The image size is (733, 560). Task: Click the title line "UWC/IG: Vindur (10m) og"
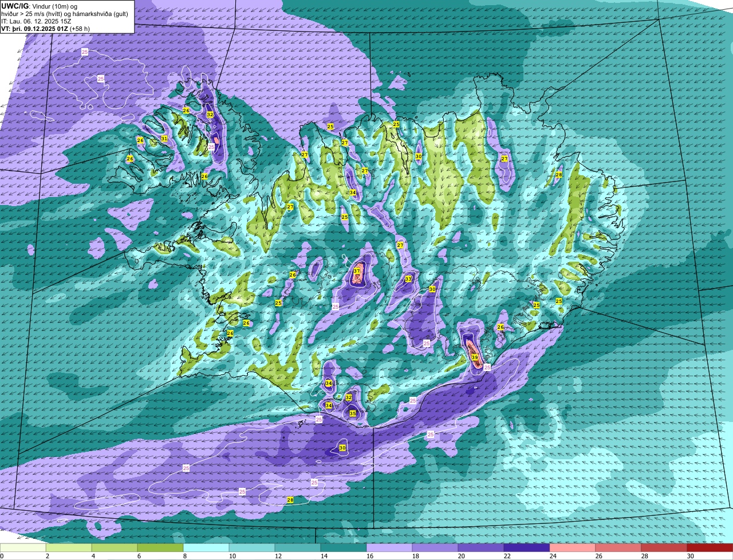tap(39, 6)
